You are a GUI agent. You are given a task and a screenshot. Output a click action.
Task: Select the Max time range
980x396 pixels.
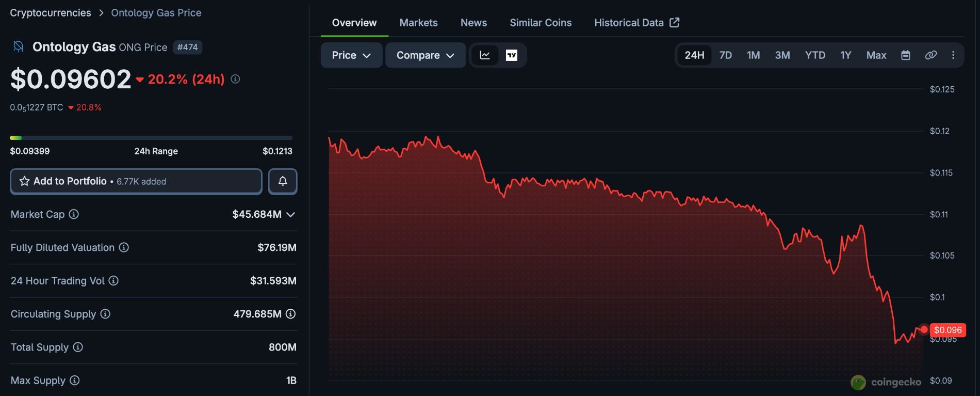[x=876, y=55]
